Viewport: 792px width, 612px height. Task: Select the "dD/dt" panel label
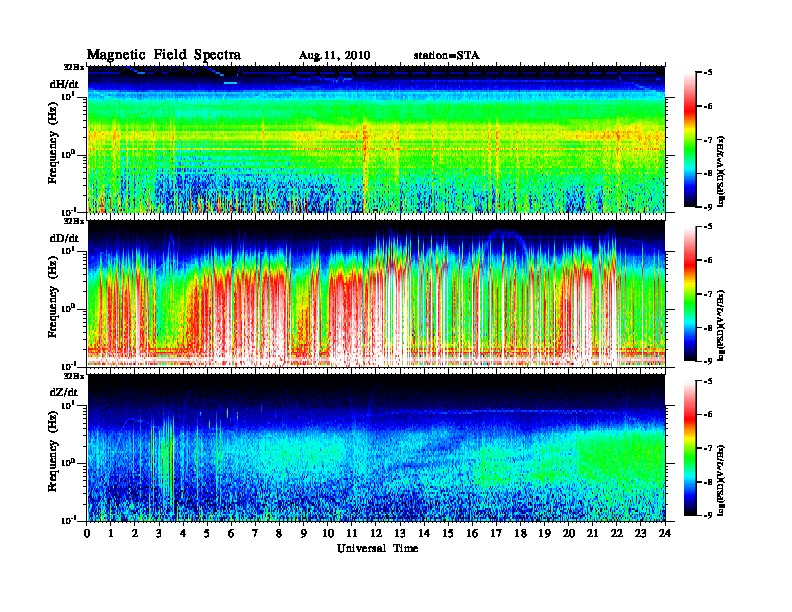64,238
